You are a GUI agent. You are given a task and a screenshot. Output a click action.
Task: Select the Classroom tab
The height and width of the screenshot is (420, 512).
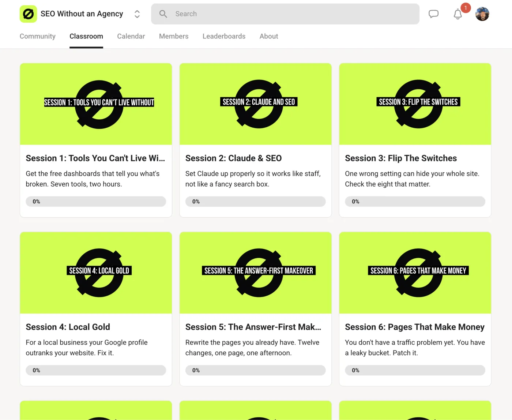point(86,36)
